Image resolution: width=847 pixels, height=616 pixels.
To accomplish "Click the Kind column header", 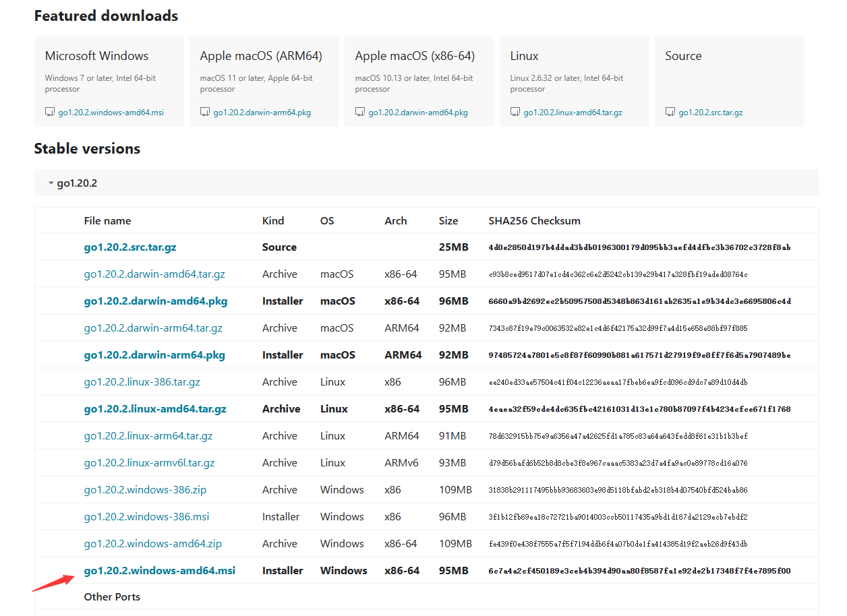I will (x=273, y=221).
